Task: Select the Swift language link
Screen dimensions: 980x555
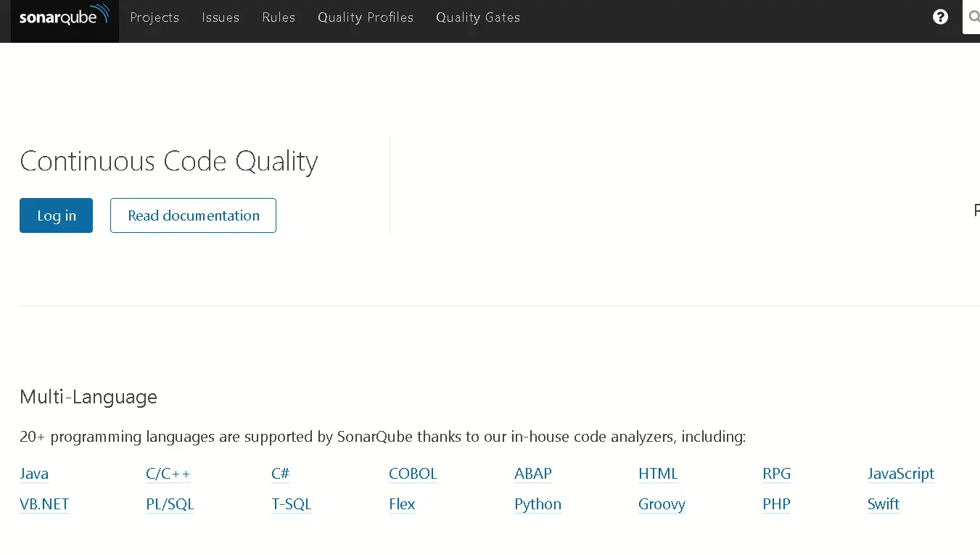Action: pyautogui.click(x=883, y=504)
